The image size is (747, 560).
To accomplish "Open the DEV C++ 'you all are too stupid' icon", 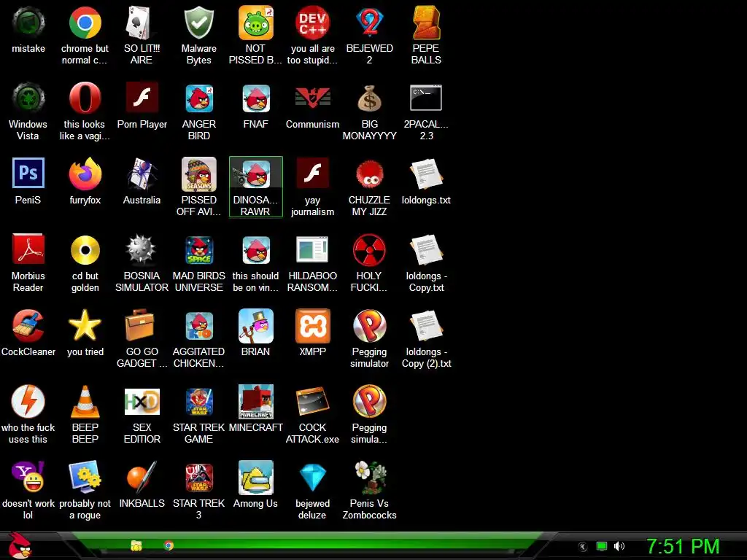I will (x=312, y=23).
